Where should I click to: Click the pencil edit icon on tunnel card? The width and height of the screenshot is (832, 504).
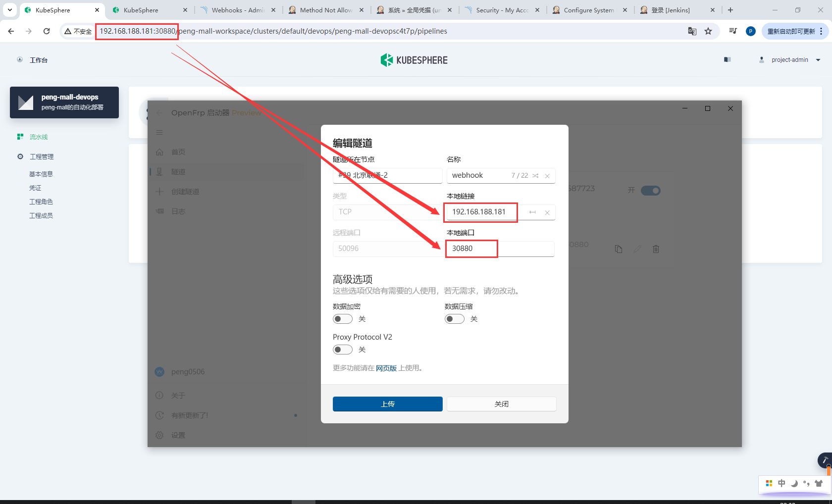point(637,249)
